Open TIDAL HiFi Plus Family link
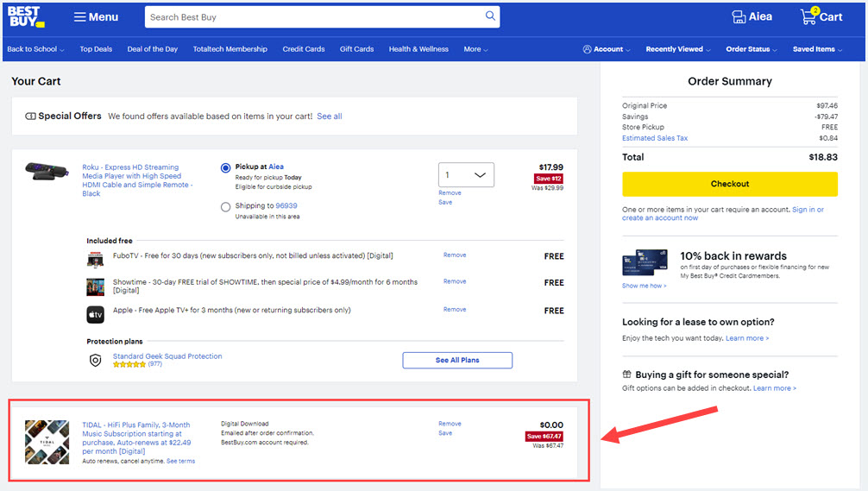868x491 pixels. [x=136, y=437]
